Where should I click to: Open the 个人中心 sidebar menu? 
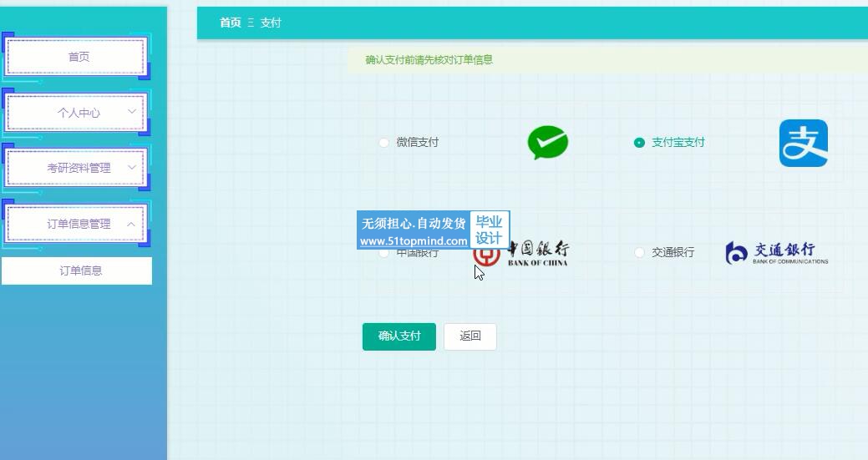76,112
